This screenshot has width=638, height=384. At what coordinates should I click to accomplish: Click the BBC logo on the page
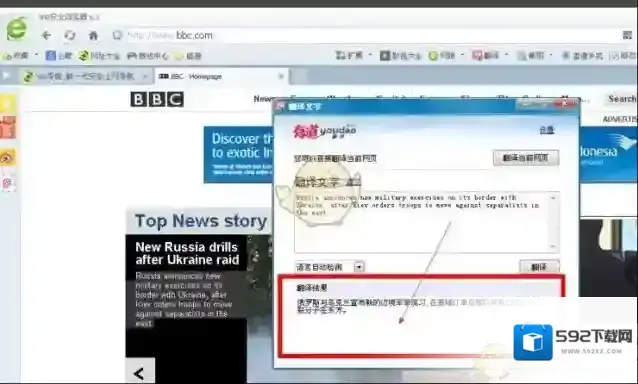(157, 99)
